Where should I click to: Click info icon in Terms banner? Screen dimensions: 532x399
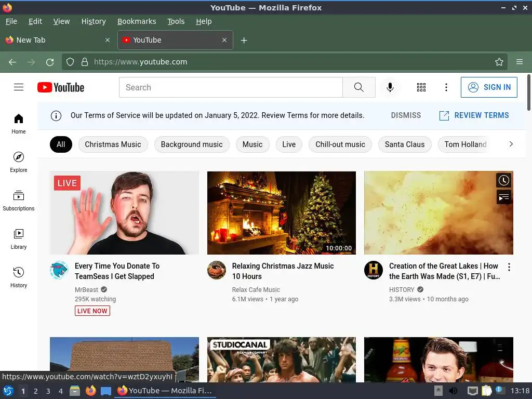pos(56,116)
